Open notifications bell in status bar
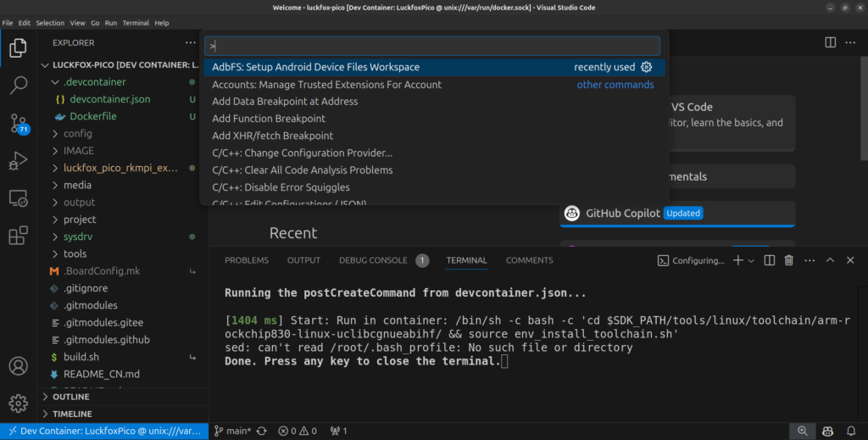Viewport: 868px width, 440px height. pyautogui.click(x=851, y=432)
